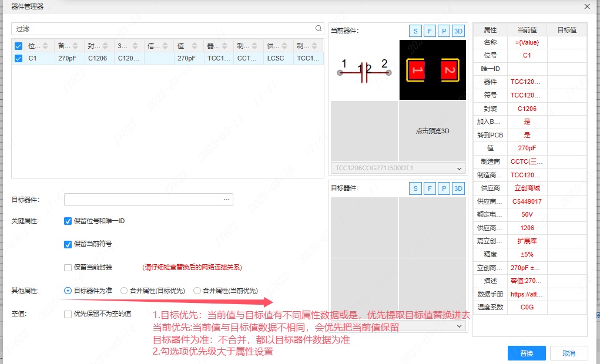
Task: Click the S symbol icon for target device
Action: pyautogui.click(x=415, y=188)
